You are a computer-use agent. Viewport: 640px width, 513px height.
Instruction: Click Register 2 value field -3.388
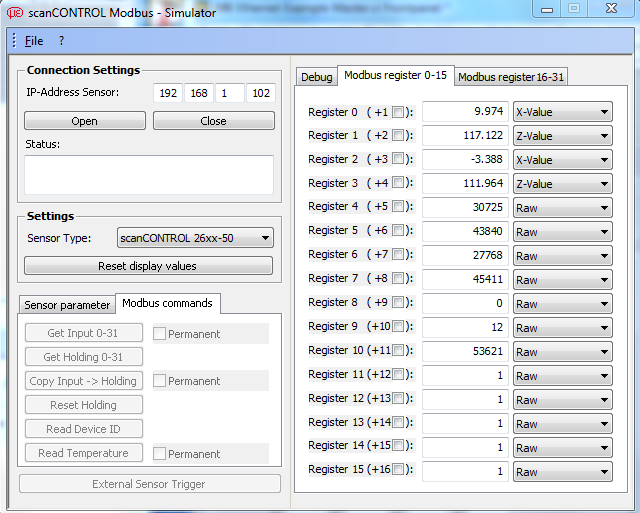[x=465, y=160]
